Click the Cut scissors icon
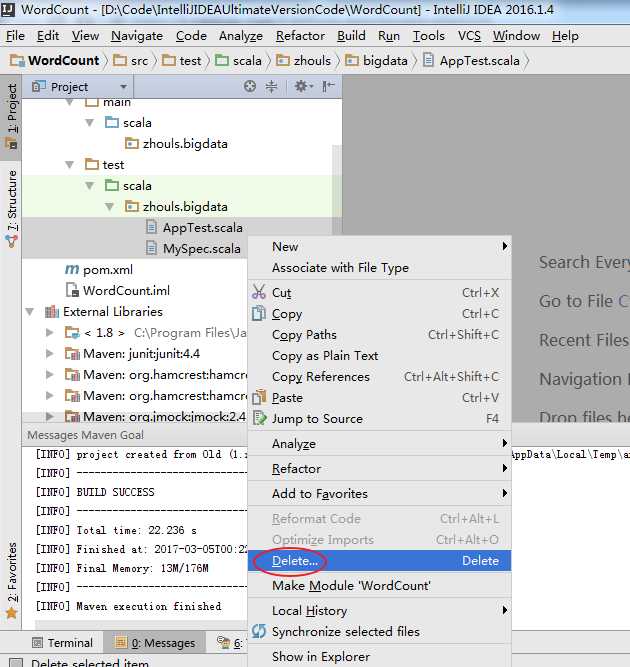Viewport: 630px width, 667px height. coord(259,292)
